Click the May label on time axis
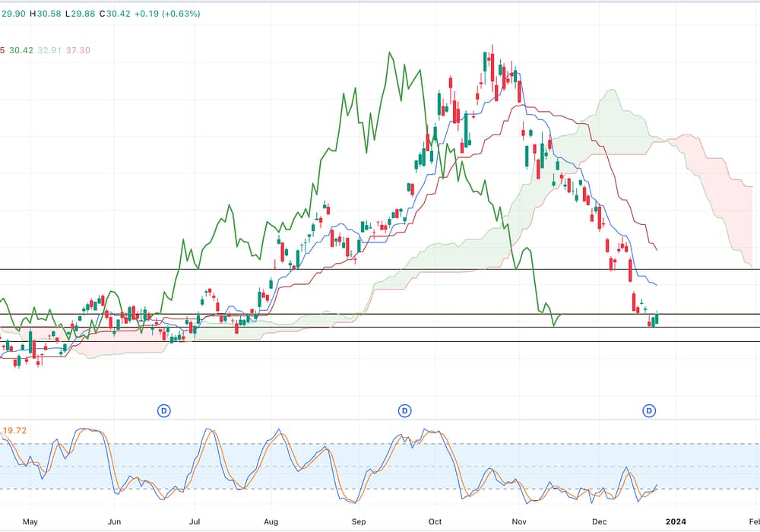The width and height of the screenshot is (760, 532). click(30, 521)
